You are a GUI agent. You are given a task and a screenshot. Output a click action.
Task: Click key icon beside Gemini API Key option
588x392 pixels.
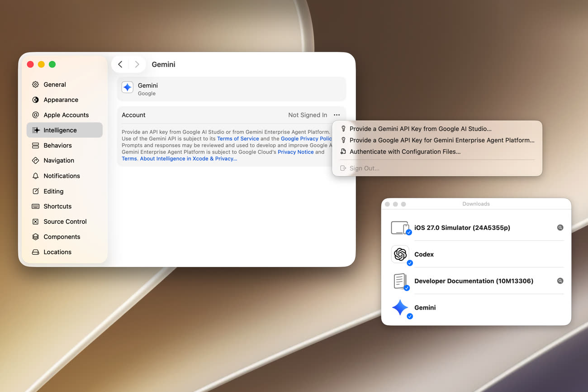coord(343,129)
